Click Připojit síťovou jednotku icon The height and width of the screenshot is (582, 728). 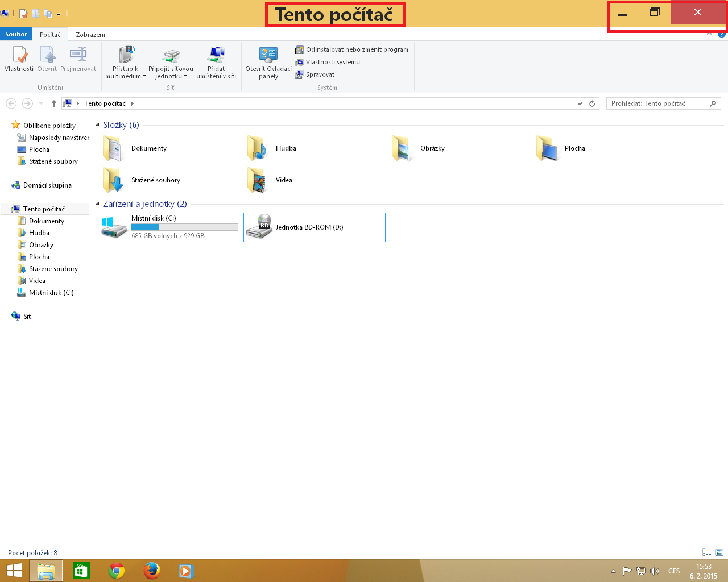tap(171, 57)
